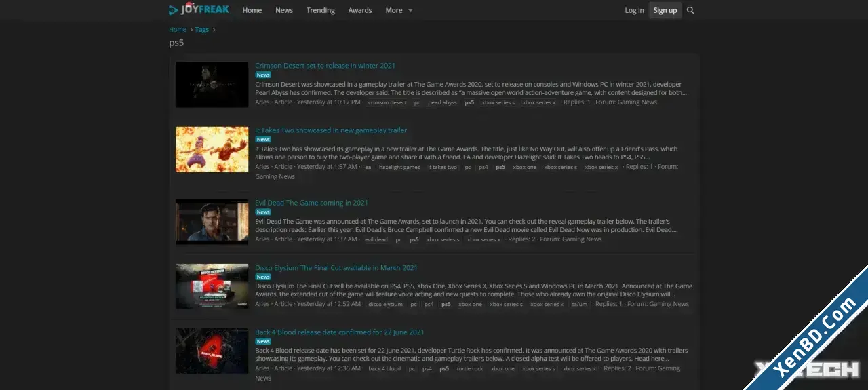
Task: Click 'Yesterday at 12:52 AM' timestamp
Action: tap(329, 304)
